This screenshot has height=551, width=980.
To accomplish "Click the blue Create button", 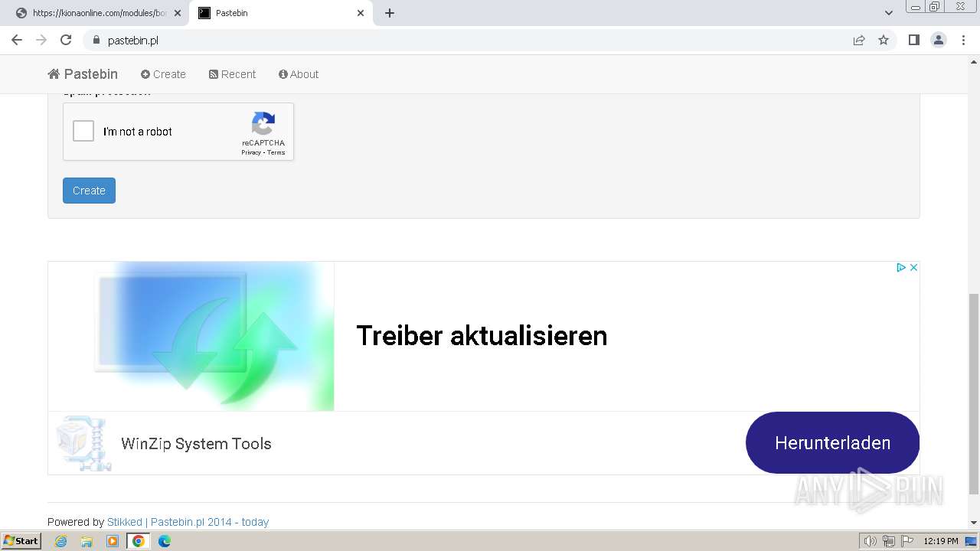I will click(x=89, y=191).
